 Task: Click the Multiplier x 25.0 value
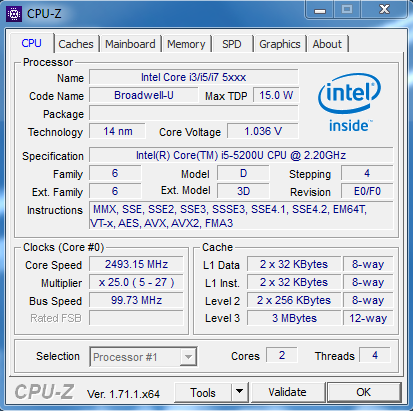(136, 282)
